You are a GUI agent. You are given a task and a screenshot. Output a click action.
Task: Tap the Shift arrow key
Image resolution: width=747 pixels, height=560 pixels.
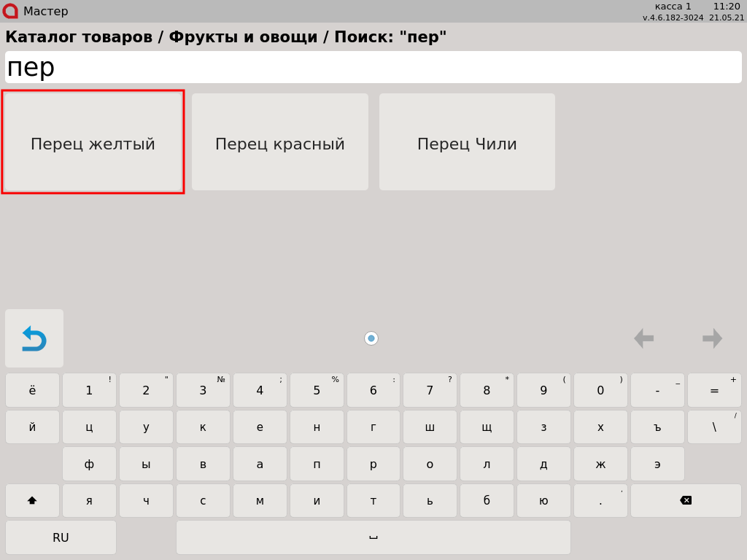(32, 501)
